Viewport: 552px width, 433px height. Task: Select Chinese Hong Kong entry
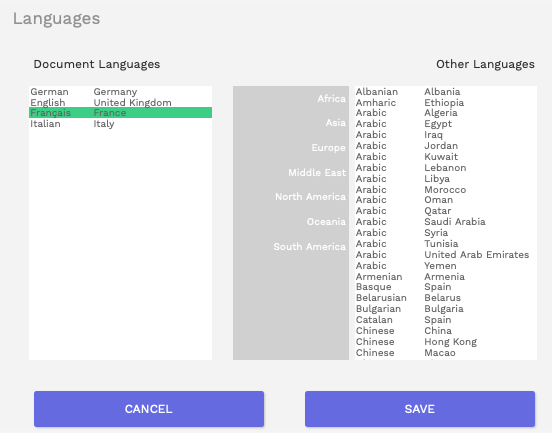tap(445, 341)
